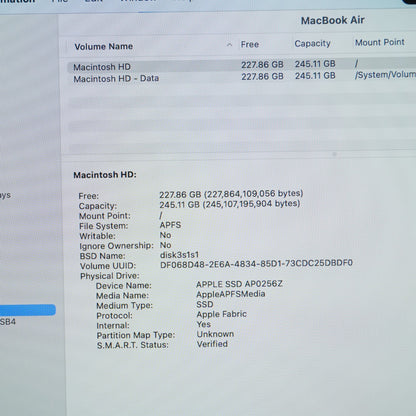Open the sidebar item ending in SB4
The height and width of the screenshot is (416, 416).
tap(7, 322)
